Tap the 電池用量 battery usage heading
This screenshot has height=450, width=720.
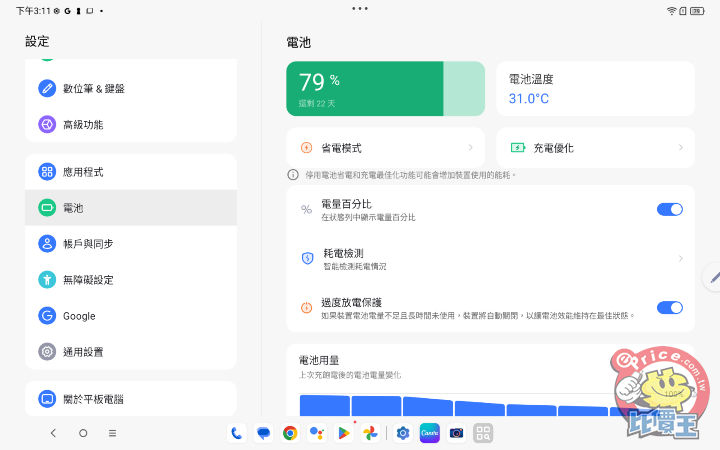(x=319, y=360)
